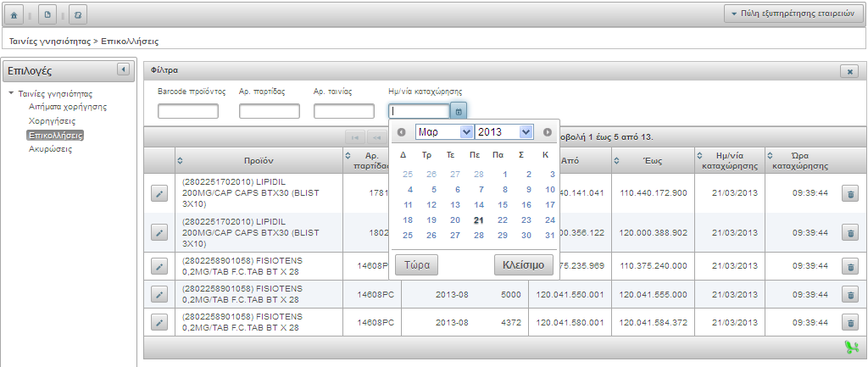Delete FISIOTENS row ending 110.375.240.000
Viewport: 868px width, 367px height.
[x=849, y=266]
